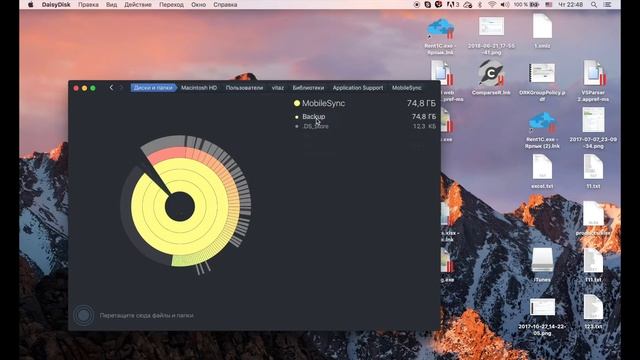
Task: Click the Перетащите сюда файлы и папки area
Action: 147,315
